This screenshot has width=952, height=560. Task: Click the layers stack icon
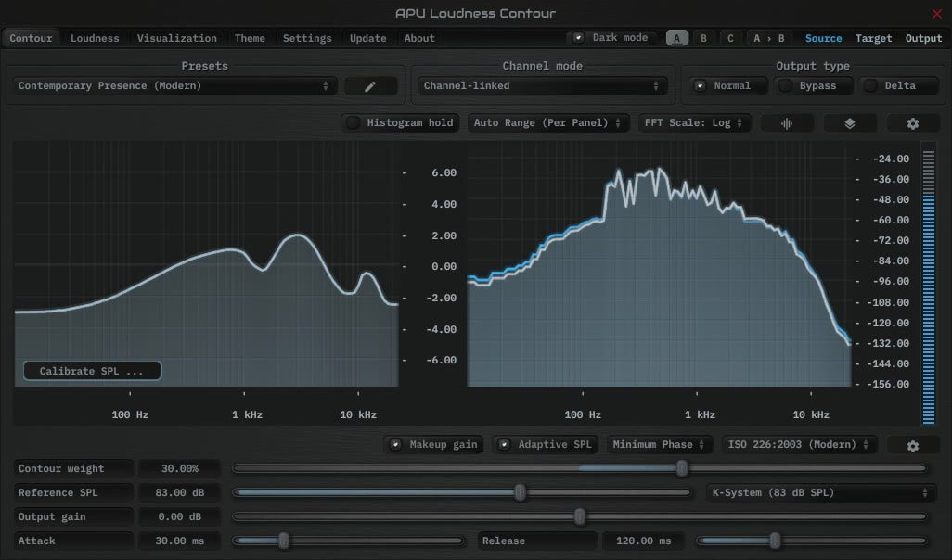coord(849,123)
